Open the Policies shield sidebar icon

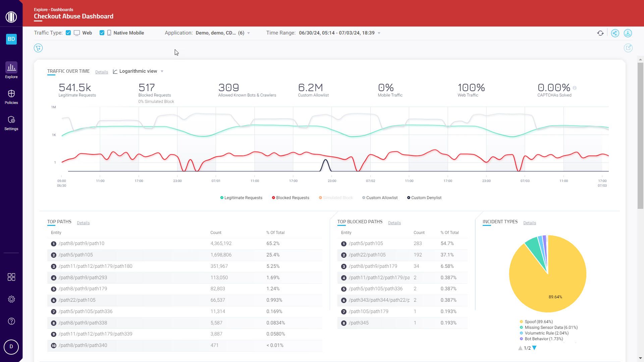click(x=11, y=97)
